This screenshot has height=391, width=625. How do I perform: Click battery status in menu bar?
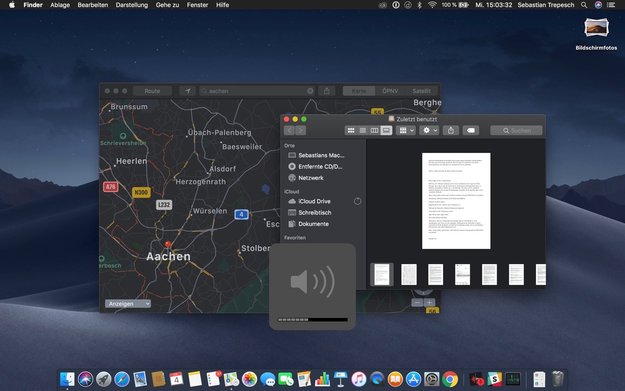(x=455, y=5)
